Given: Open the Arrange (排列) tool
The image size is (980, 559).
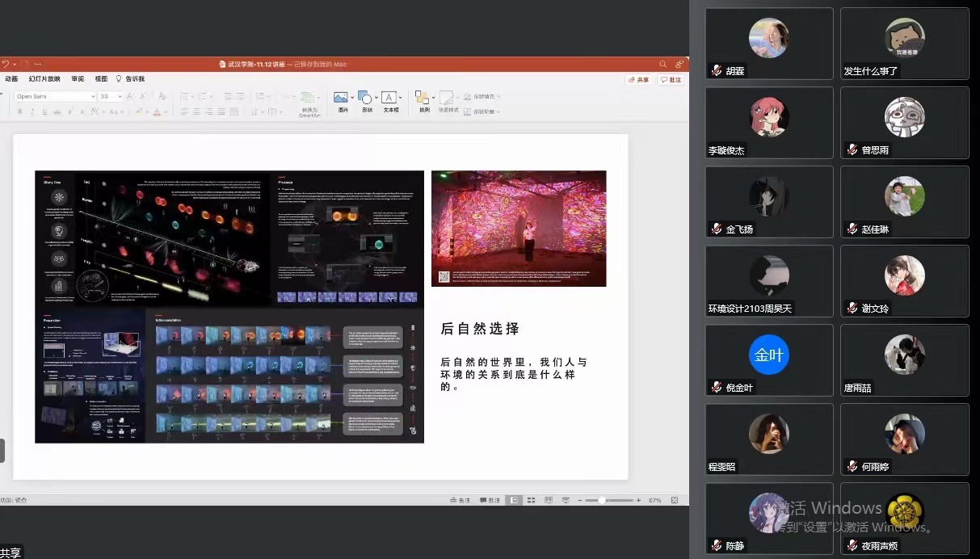Looking at the screenshot, I should [x=423, y=98].
